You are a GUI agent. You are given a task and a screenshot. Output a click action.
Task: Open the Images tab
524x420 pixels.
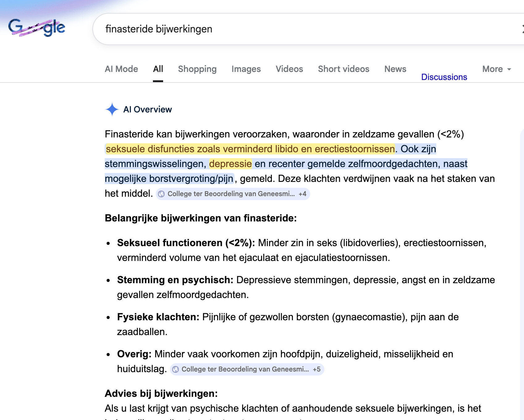point(246,69)
